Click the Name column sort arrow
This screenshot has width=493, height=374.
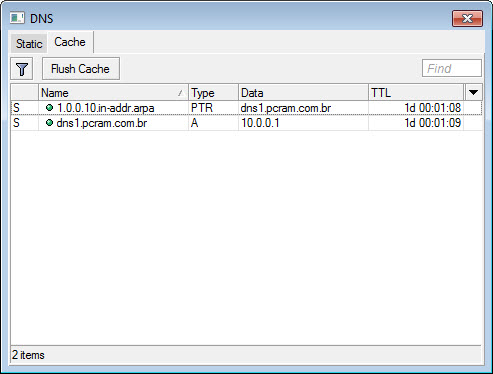[180, 93]
